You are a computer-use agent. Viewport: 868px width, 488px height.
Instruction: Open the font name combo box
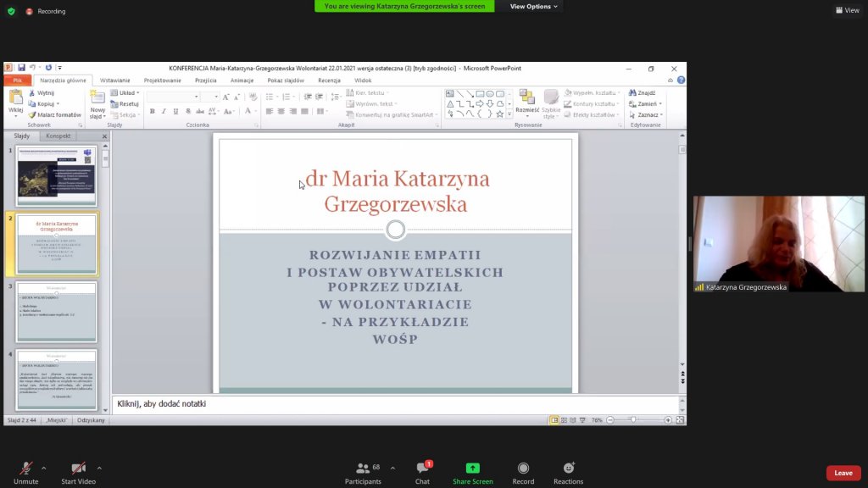coord(173,97)
